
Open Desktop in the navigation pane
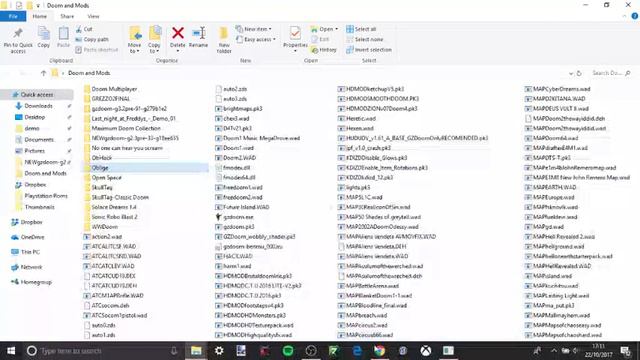coord(34,117)
